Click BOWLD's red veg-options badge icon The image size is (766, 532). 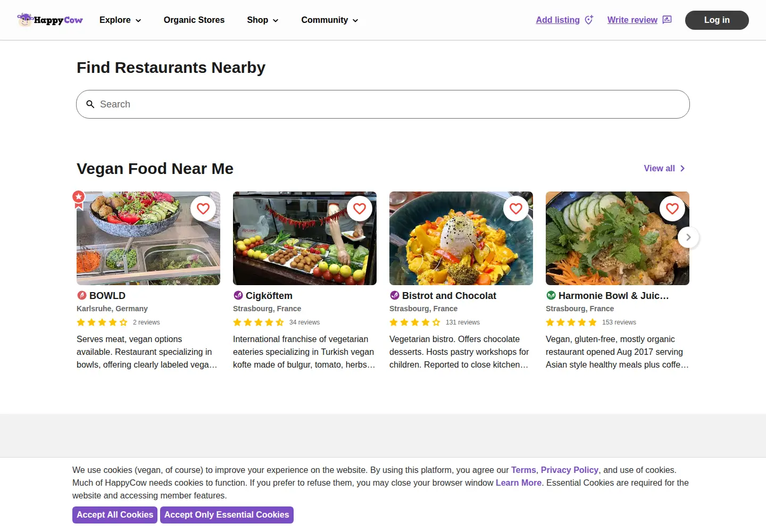coord(82,295)
